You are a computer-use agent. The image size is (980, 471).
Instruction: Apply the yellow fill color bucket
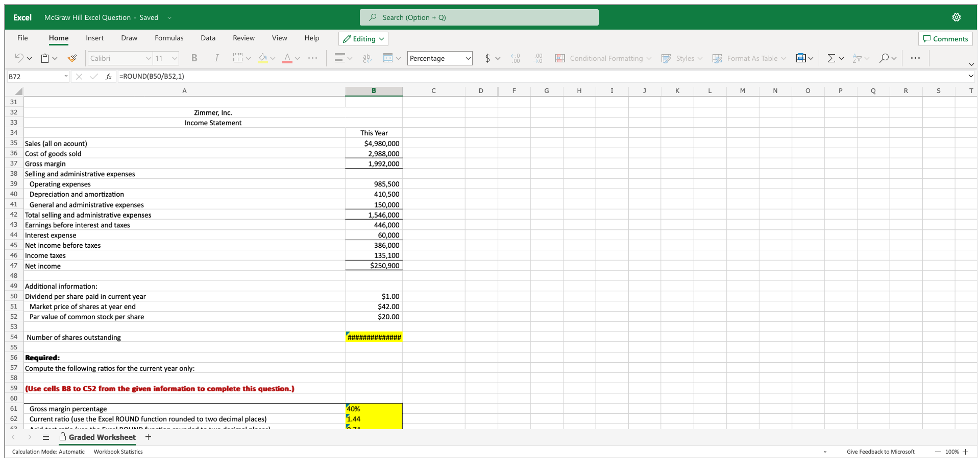tap(263, 58)
